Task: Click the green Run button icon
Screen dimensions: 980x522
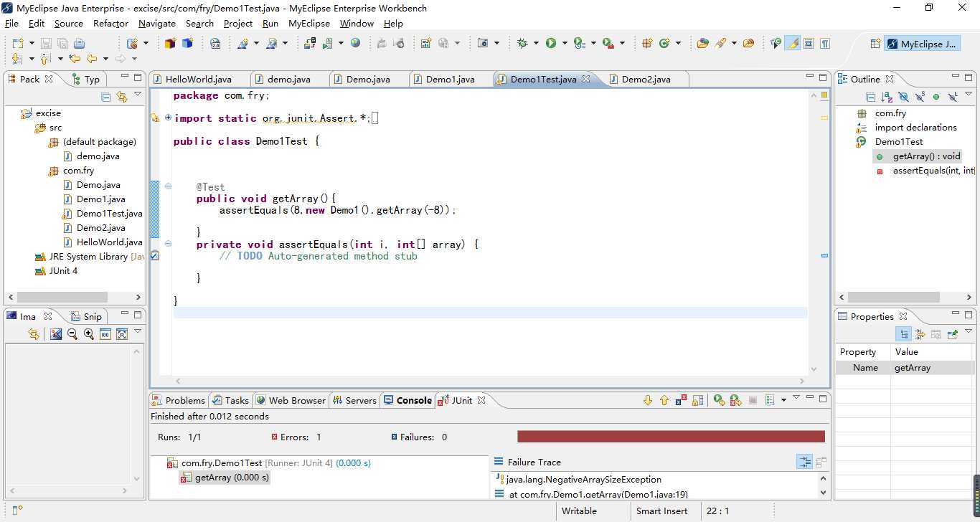Action: (x=551, y=43)
